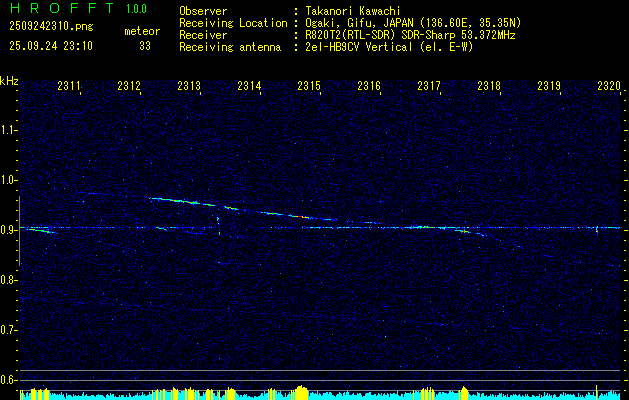
Task: Click the 1.1 kHz frequency label
Action: point(9,130)
